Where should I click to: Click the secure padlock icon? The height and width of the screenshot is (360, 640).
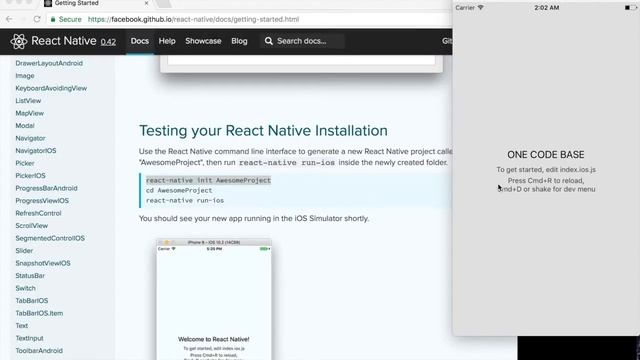point(53,19)
